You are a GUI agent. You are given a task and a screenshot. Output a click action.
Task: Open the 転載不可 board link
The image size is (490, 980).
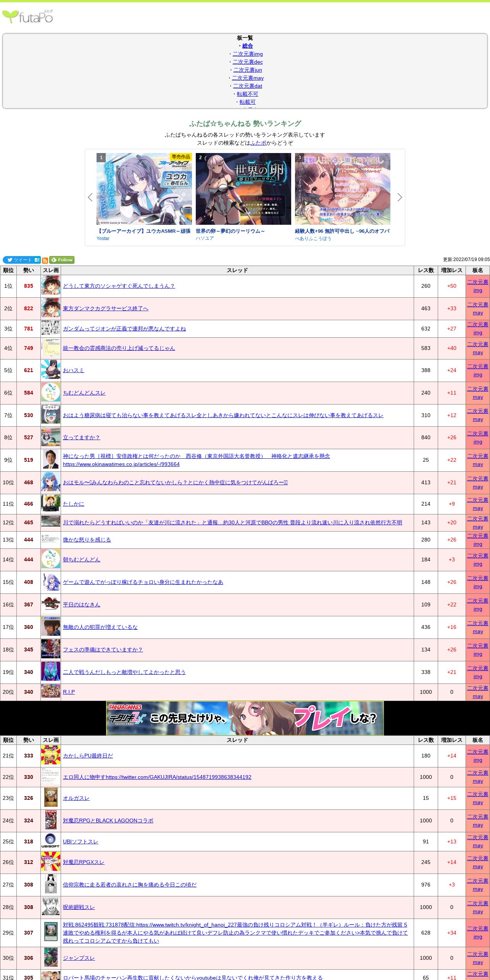coord(248,94)
